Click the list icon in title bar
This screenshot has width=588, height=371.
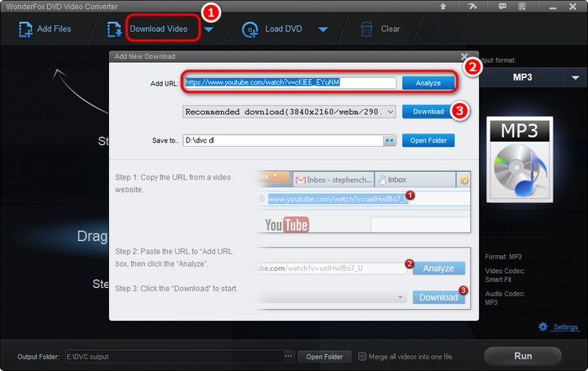click(522, 6)
